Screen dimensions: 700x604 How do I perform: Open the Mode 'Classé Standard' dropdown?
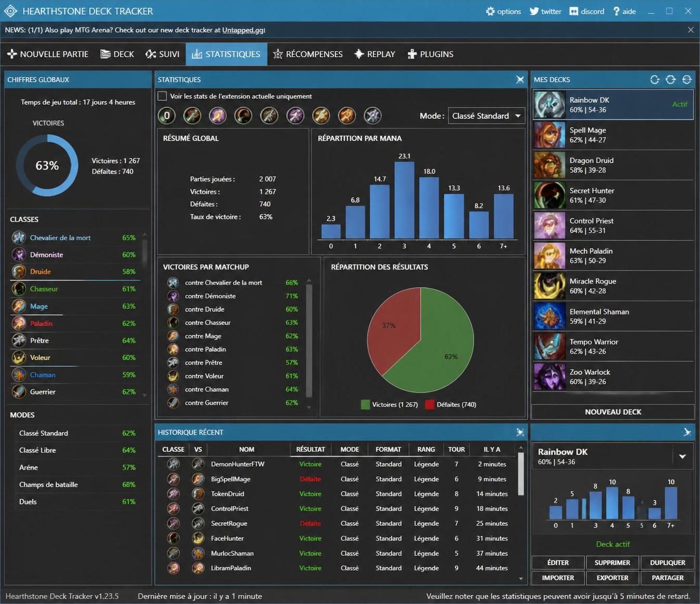486,116
